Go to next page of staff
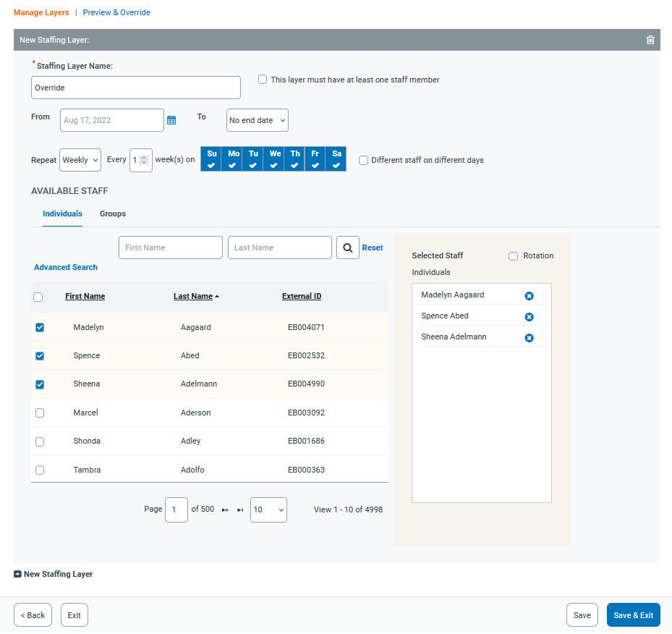672x634 pixels. click(225, 510)
